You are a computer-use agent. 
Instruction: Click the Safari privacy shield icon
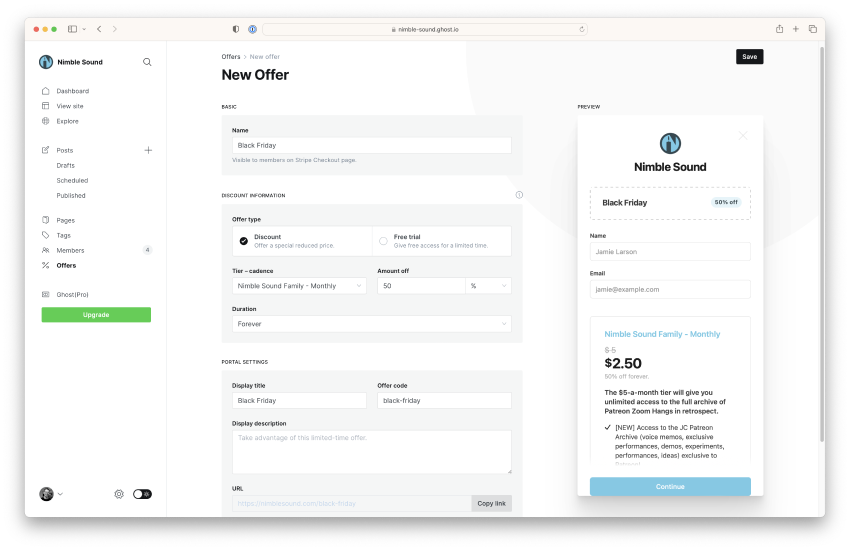coord(236,29)
